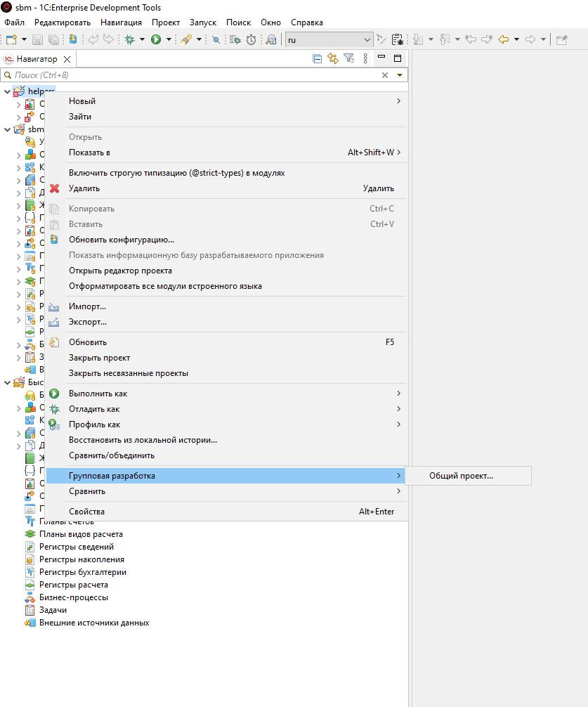
Task: Click the Debug bug icon in toolbar
Action: [x=130, y=40]
